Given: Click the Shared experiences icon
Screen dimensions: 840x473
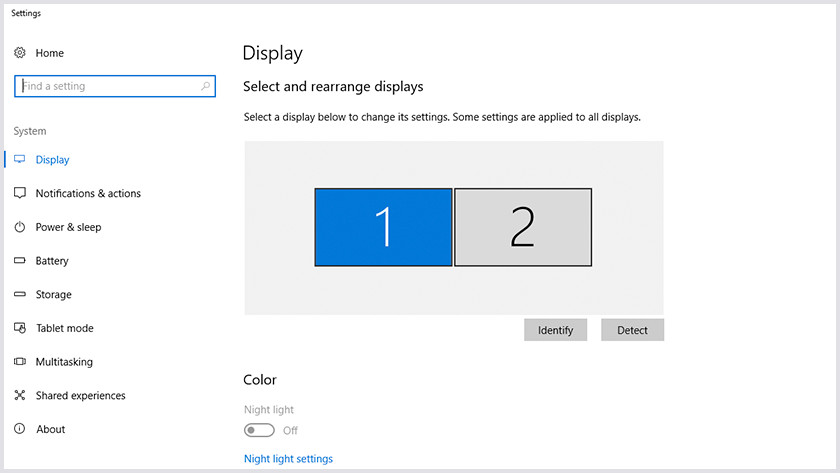Looking at the screenshot, I should coord(20,395).
